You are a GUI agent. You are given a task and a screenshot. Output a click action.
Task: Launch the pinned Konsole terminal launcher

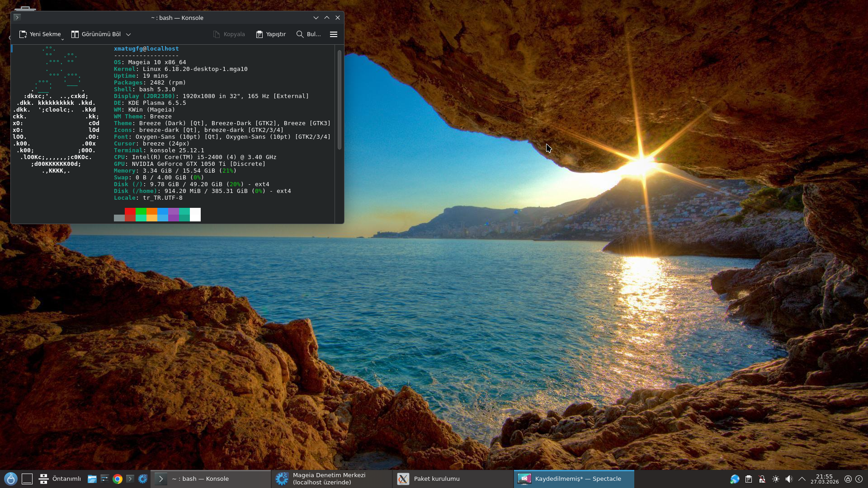click(x=130, y=479)
